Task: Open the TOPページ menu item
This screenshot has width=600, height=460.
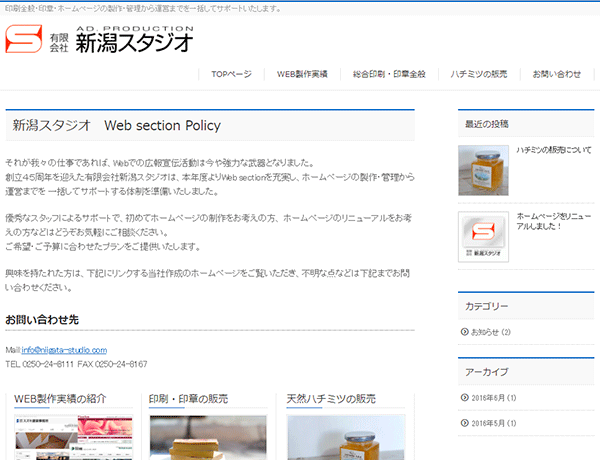Action: click(x=231, y=74)
